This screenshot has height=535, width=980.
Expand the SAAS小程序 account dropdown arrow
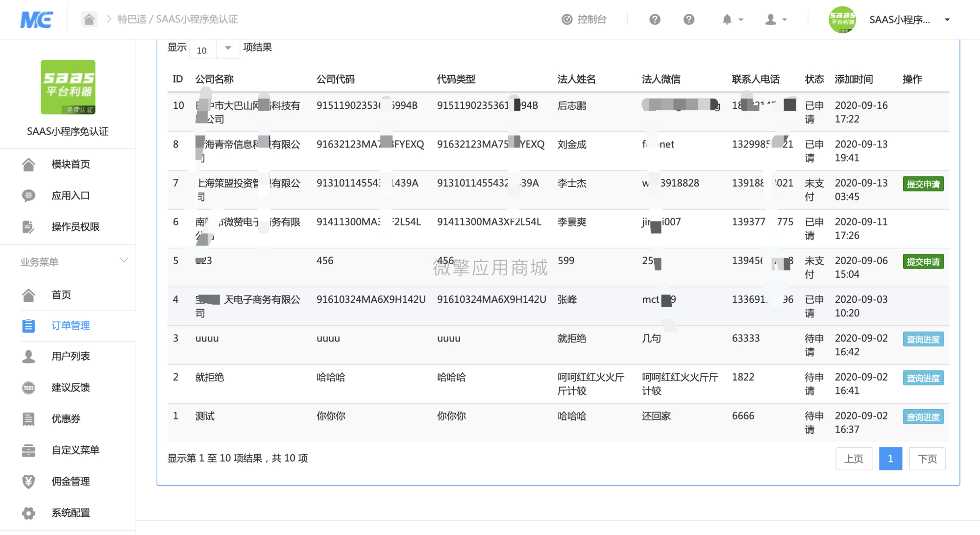(947, 20)
